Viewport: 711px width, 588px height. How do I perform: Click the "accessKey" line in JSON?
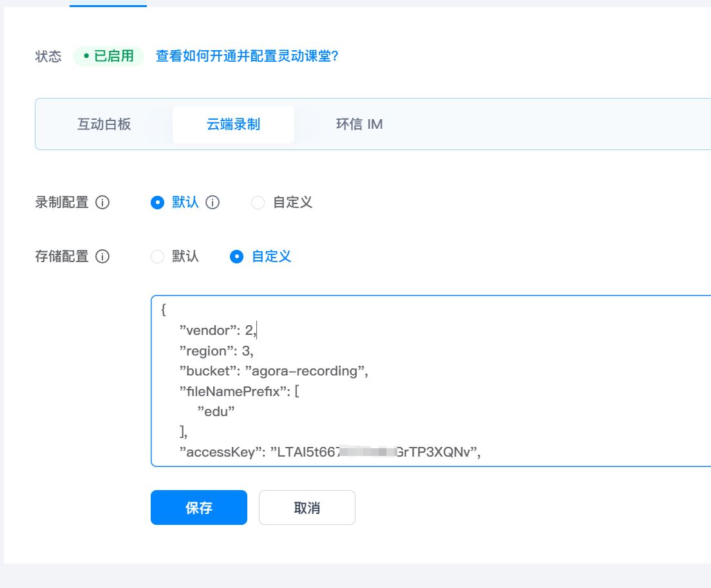[330, 452]
